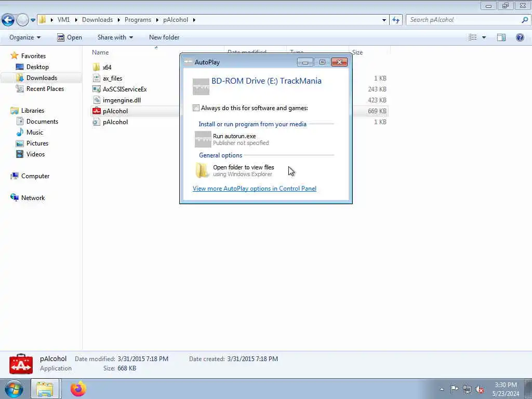Click the change view icon
532x399 pixels.
473,37
